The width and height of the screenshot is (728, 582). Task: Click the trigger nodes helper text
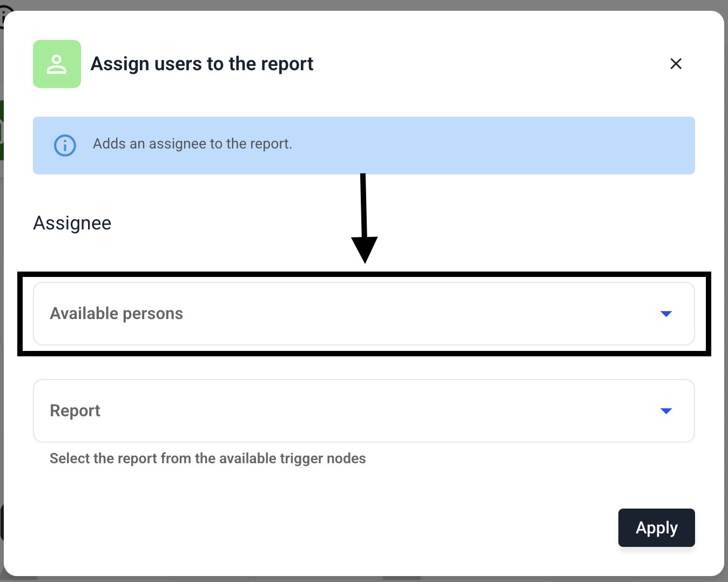tap(208, 458)
